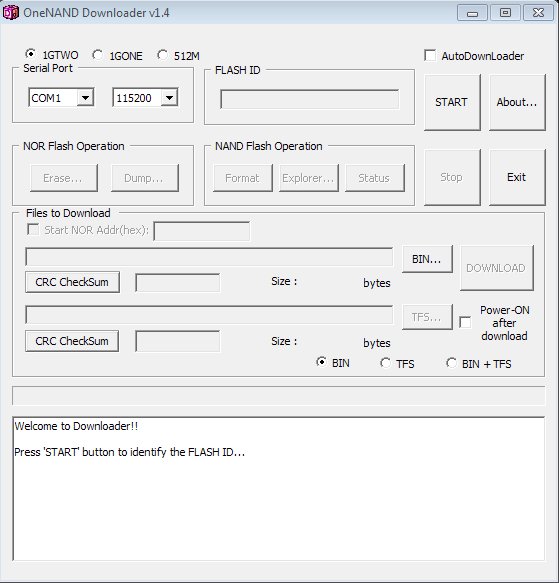Click the NAND Status button
The width and height of the screenshot is (559, 583).
point(375,178)
